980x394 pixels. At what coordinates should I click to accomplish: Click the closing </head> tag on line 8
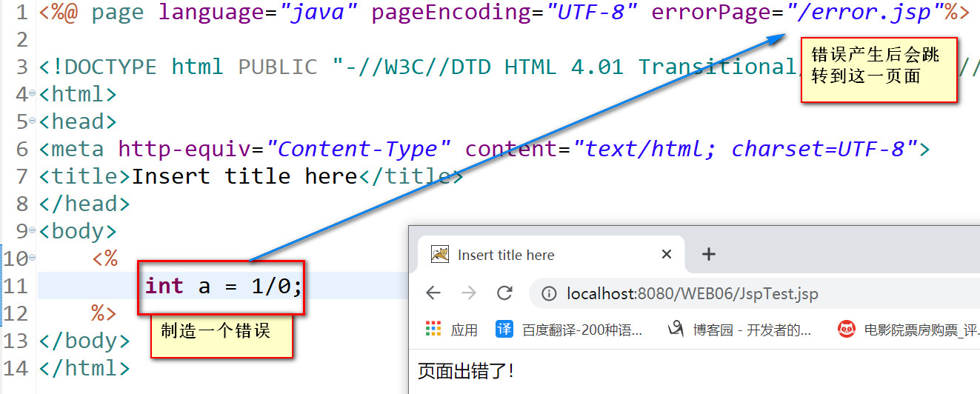pyautogui.click(x=84, y=204)
